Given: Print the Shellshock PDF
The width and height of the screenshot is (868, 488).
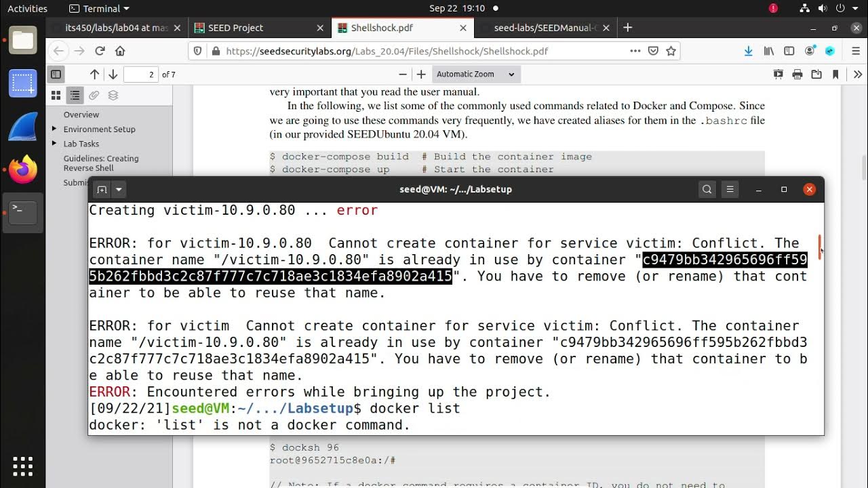Looking at the screenshot, I should pyautogui.click(x=797, y=75).
